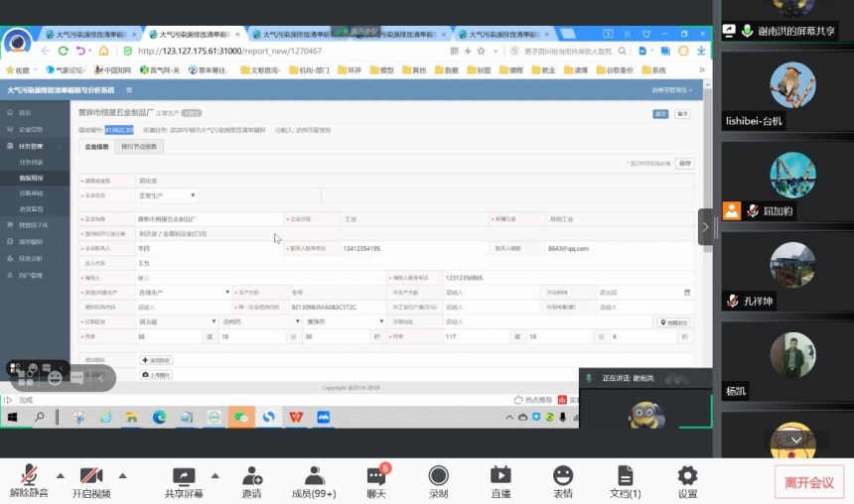Expand 排放分析 sidebar section
This screenshot has height=504, width=854.
(x=35, y=259)
